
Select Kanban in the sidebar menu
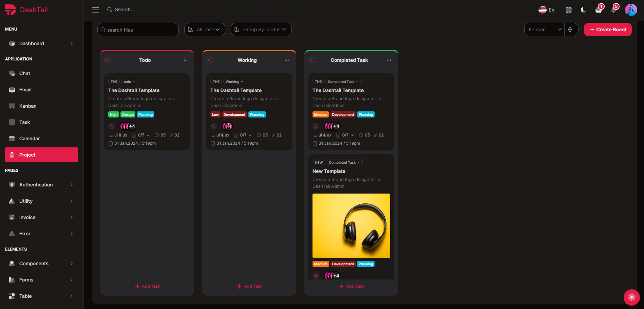[28, 106]
